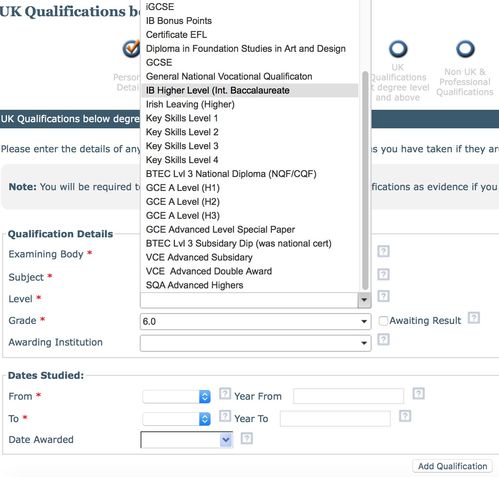Click help icon beside Awarding Institution dropdown
499x477 pixels.
point(383,340)
